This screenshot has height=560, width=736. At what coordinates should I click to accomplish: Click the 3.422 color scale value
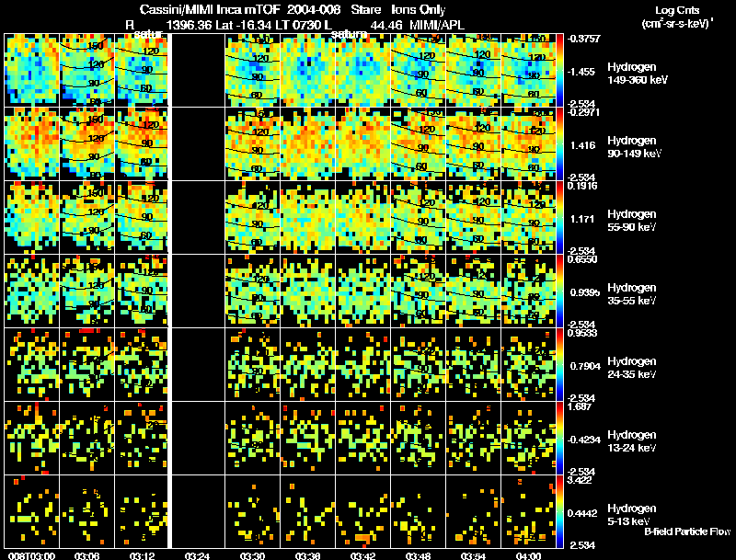(580, 480)
